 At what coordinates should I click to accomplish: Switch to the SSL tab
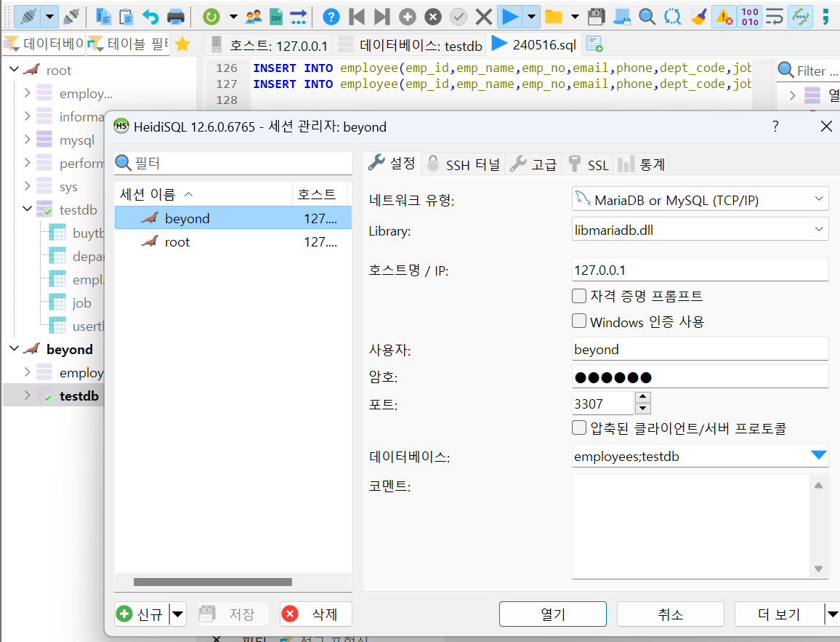coord(588,164)
